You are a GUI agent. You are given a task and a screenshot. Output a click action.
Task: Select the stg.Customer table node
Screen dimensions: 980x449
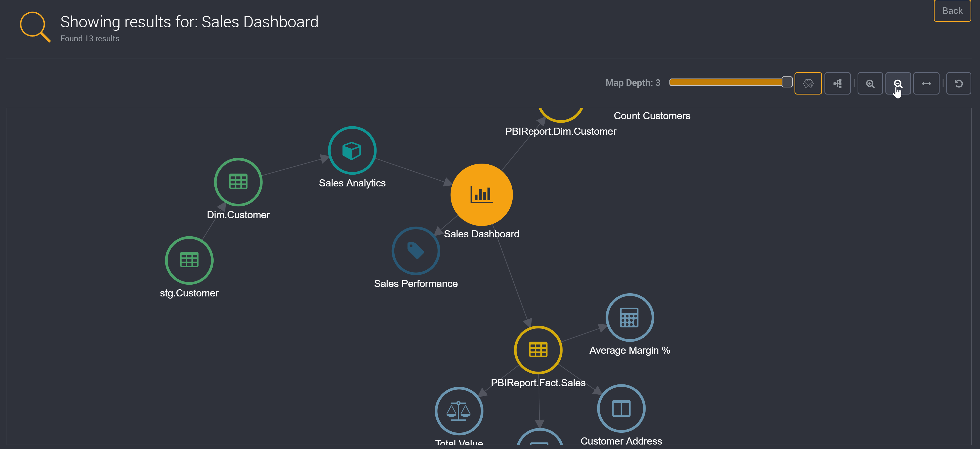click(x=189, y=260)
